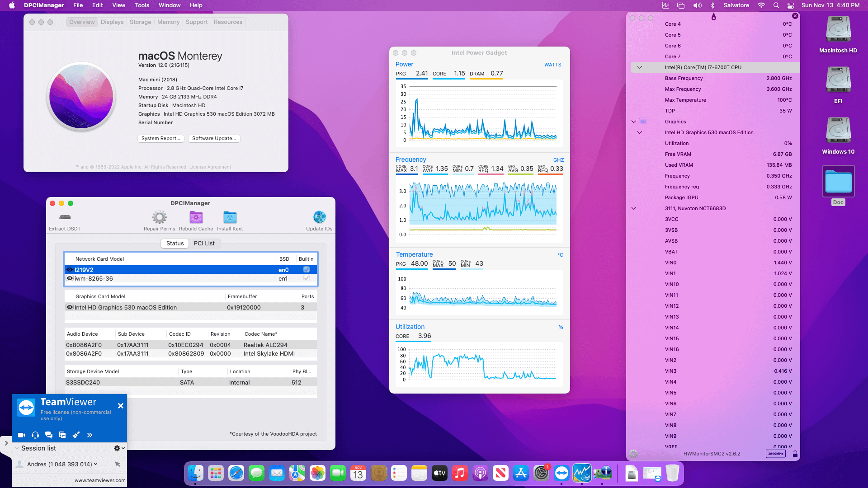Open the Windows 10 desktop drive
The width and height of the screenshot is (868, 488).
[x=838, y=131]
